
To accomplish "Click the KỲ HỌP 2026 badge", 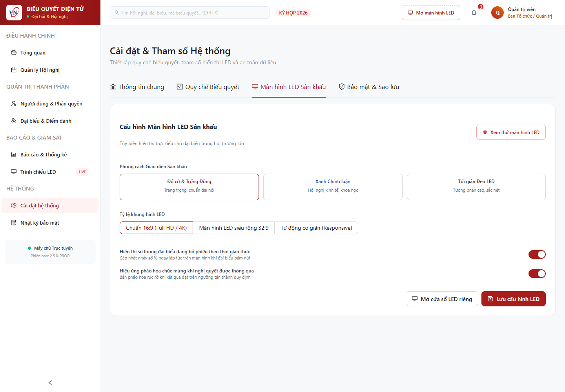I will (x=293, y=13).
